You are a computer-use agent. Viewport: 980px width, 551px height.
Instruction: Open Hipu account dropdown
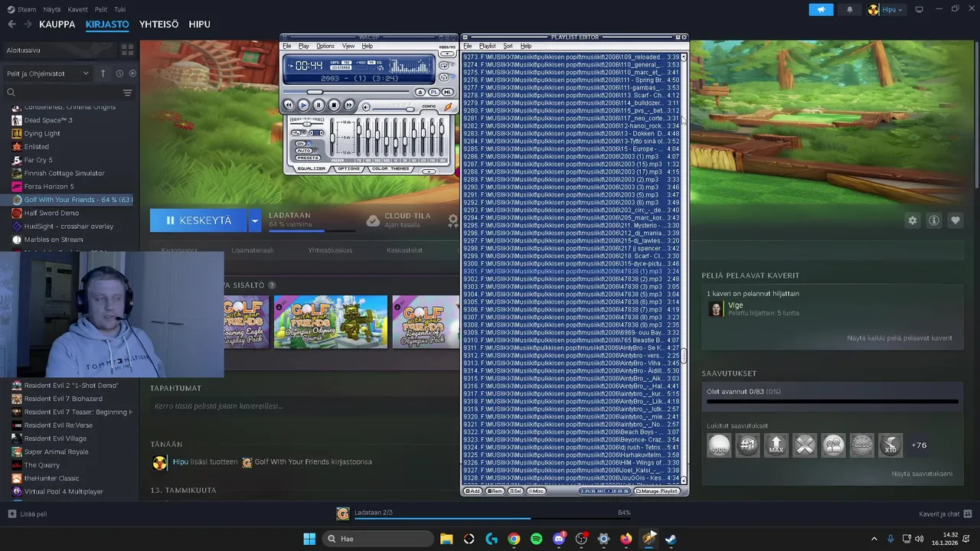coord(886,10)
